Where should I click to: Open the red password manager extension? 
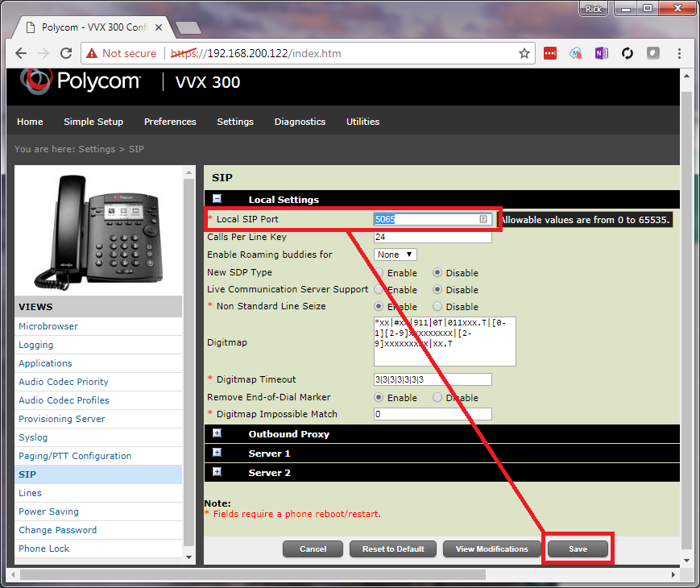(x=550, y=54)
